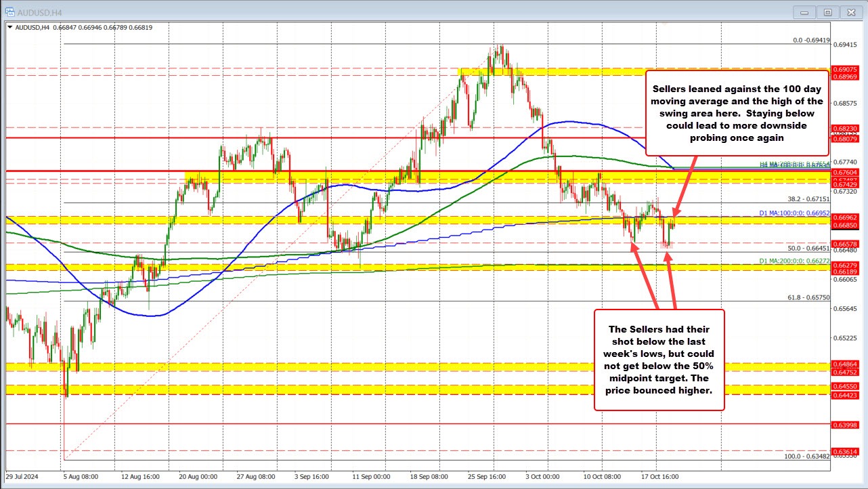Open the AUDUSD,H4 quote dropdown triangle
This screenshot has height=489, width=868.
coord(12,28)
